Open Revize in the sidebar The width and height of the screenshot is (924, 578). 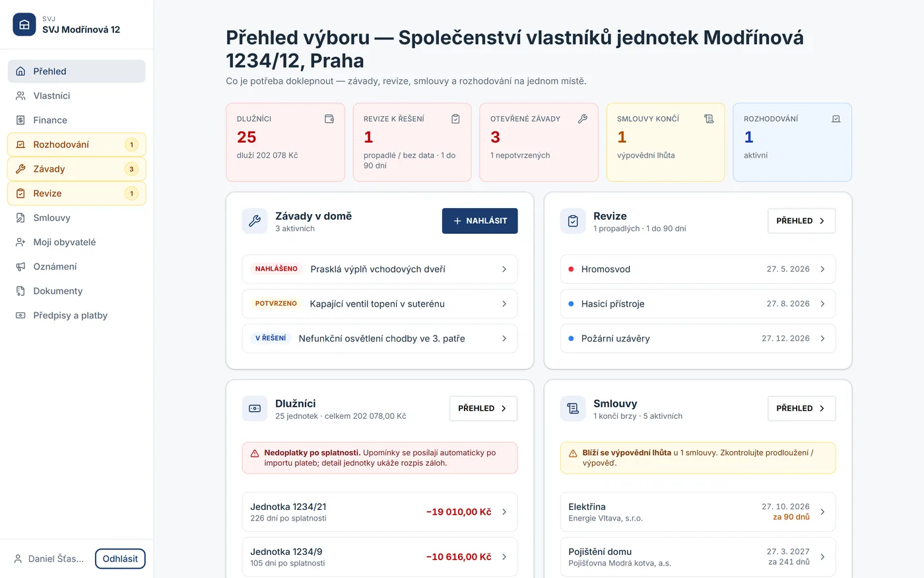pyautogui.click(x=77, y=194)
